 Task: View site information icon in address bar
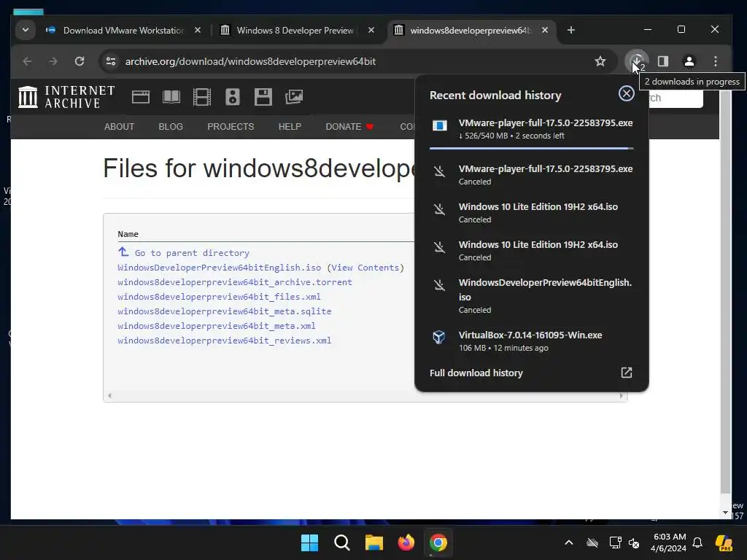(111, 61)
